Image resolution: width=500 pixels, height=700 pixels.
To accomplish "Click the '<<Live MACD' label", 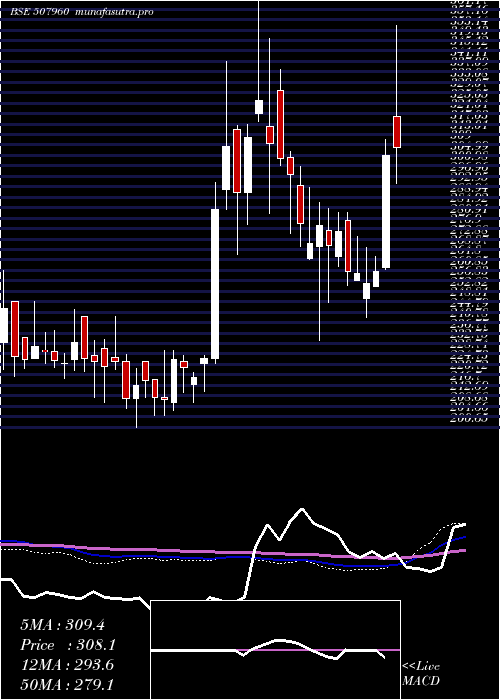I will click(x=421, y=674).
